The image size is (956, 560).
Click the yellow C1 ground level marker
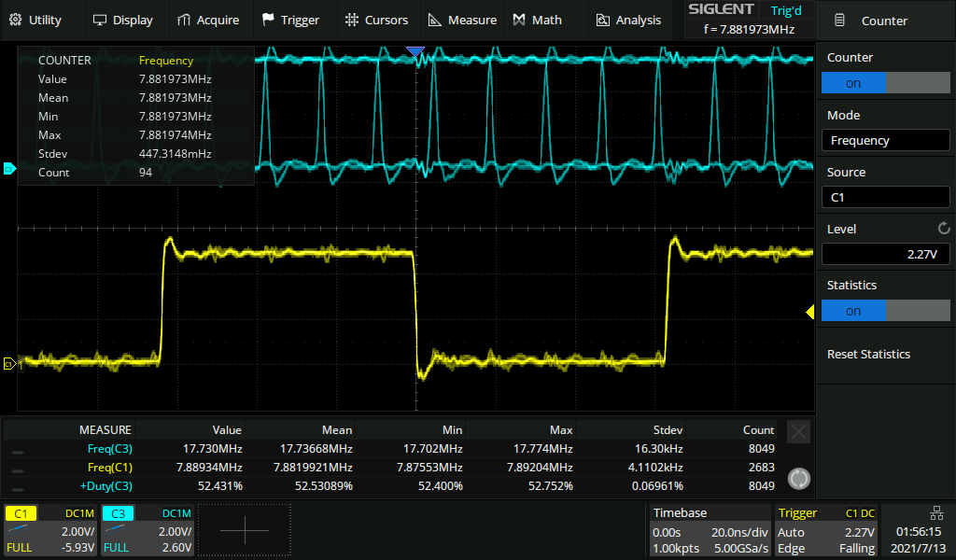(9, 364)
